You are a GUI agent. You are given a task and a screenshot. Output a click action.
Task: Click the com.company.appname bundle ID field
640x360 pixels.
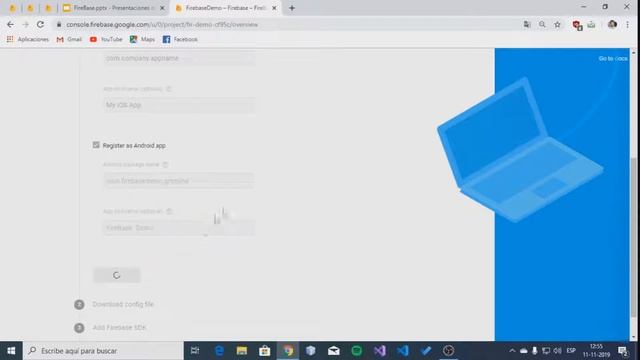[179, 58]
